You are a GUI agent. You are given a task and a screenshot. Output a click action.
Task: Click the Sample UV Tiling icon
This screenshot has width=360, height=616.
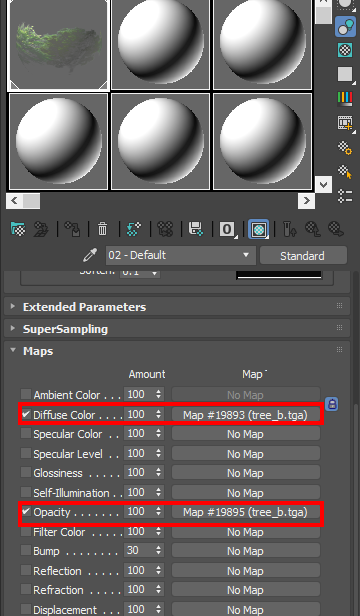(345, 74)
